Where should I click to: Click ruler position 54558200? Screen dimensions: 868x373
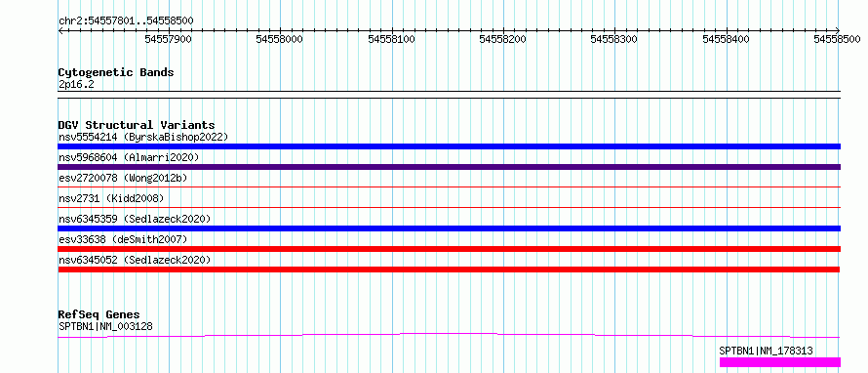(502, 39)
